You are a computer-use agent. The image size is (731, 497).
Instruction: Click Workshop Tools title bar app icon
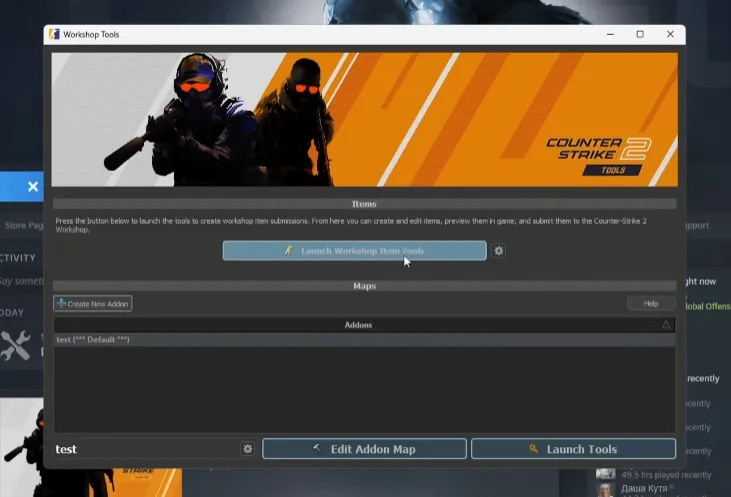point(55,35)
